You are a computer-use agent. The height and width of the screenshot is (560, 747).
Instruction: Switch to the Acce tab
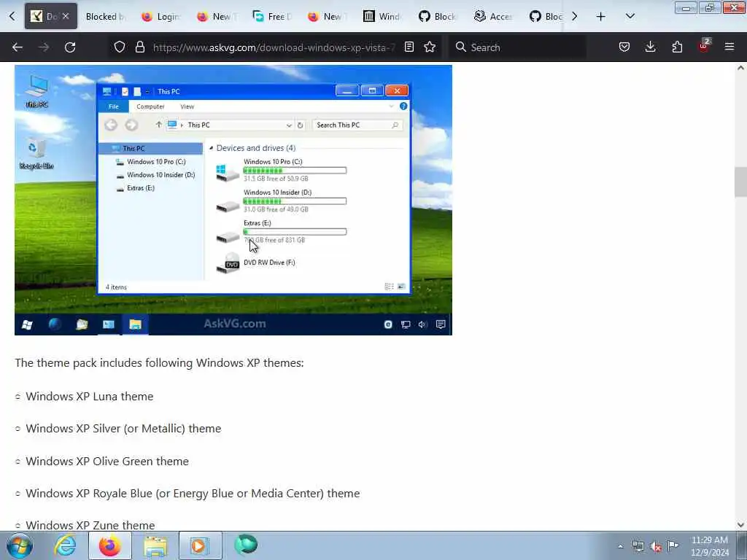(494, 17)
